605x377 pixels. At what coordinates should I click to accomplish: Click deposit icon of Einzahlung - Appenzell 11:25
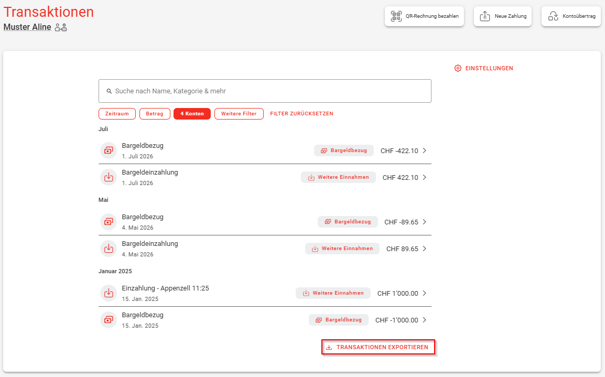tap(108, 293)
